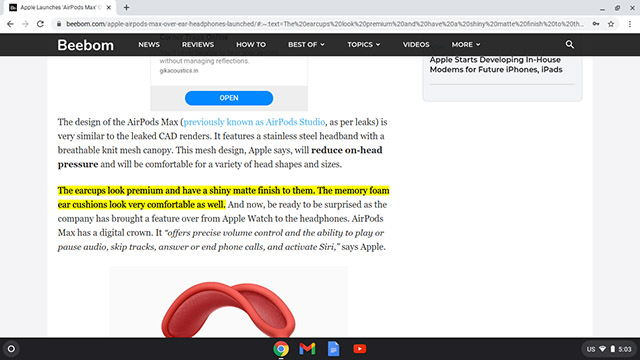The height and width of the screenshot is (360, 640).
Task: Open the REVIEWS section
Action: coord(198,44)
